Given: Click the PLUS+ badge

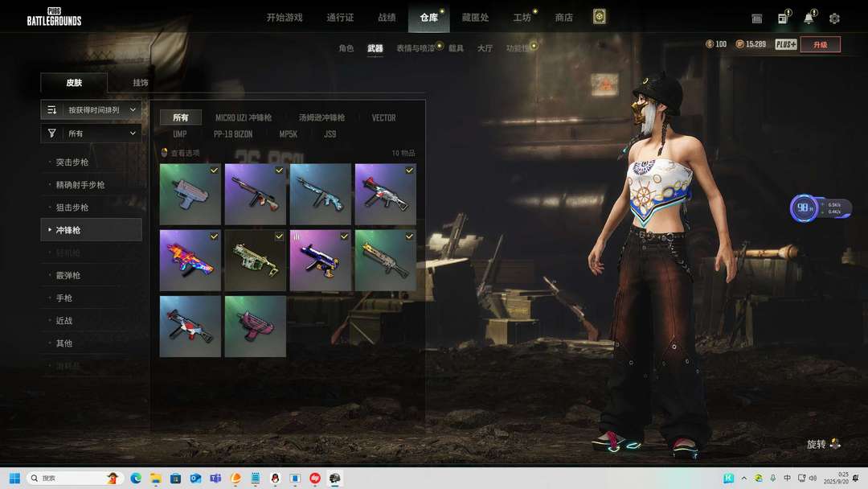Looking at the screenshot, I should [785, 44].
